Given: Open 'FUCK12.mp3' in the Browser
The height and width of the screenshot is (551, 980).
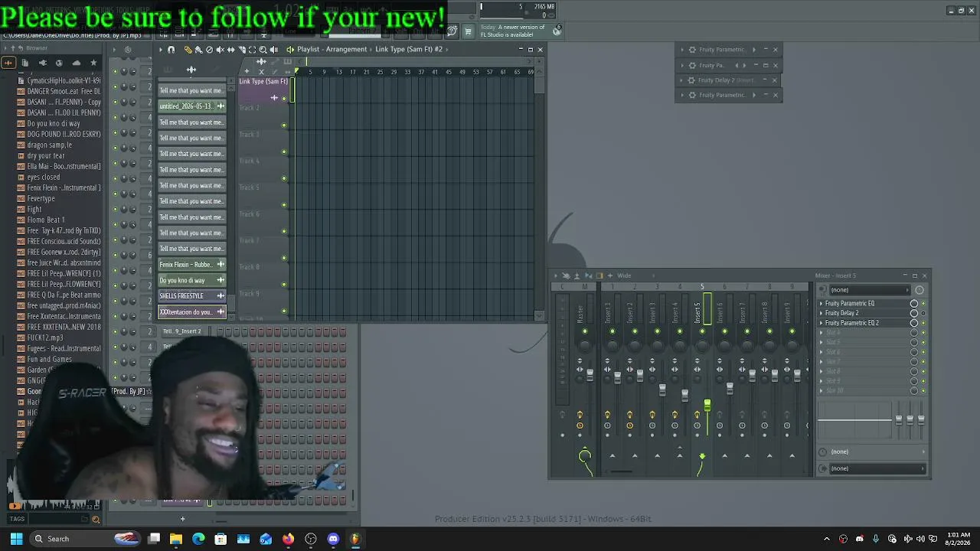Looking at the screenshot, I should point(45,337).
